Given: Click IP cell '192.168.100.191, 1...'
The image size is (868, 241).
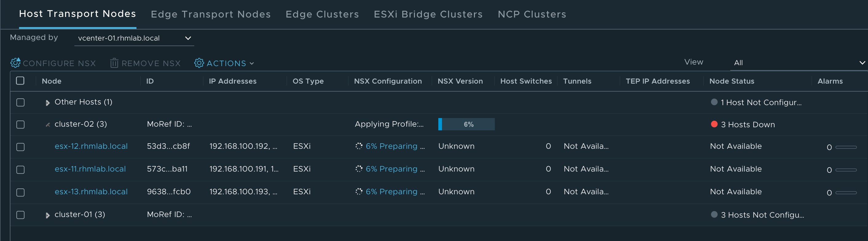Looking at the screenshot, I should click(244, 168).
